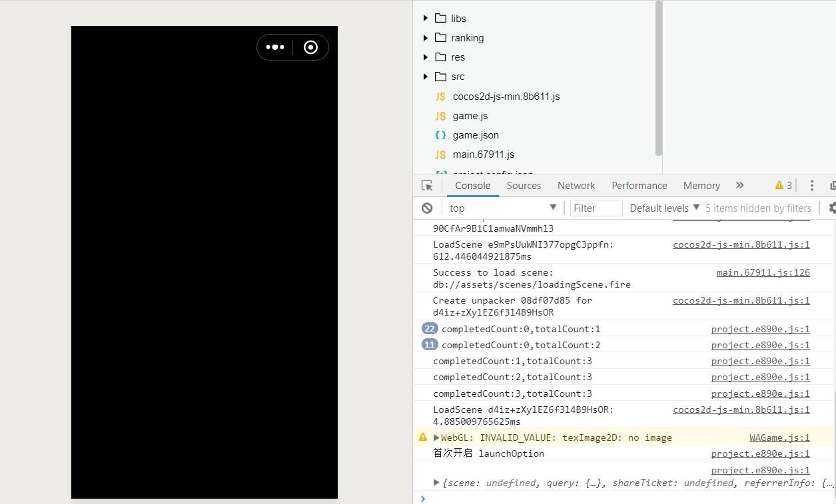836x504 pixels.
Task: Select the libs folder icon
Action: click(440, 18)
